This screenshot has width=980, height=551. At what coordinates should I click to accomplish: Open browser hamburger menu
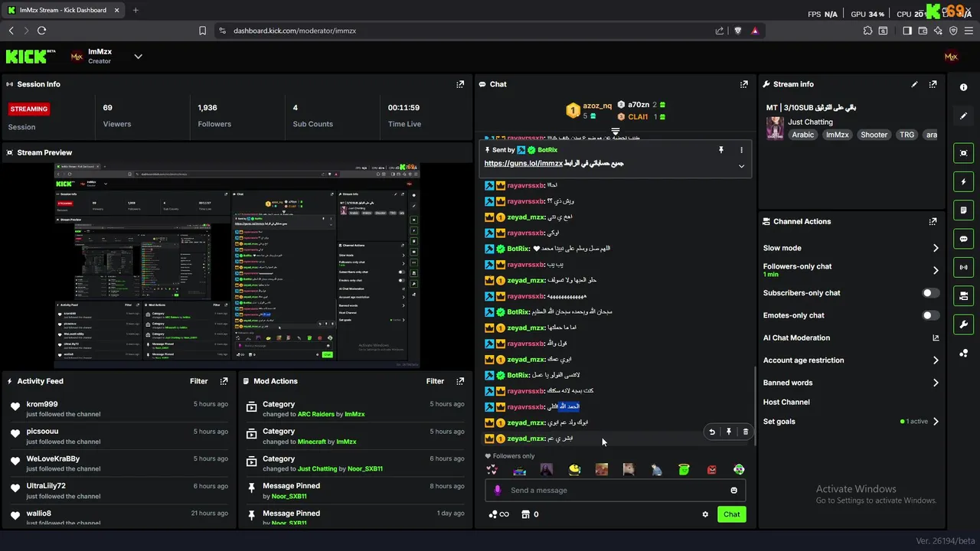coord(969,31)
